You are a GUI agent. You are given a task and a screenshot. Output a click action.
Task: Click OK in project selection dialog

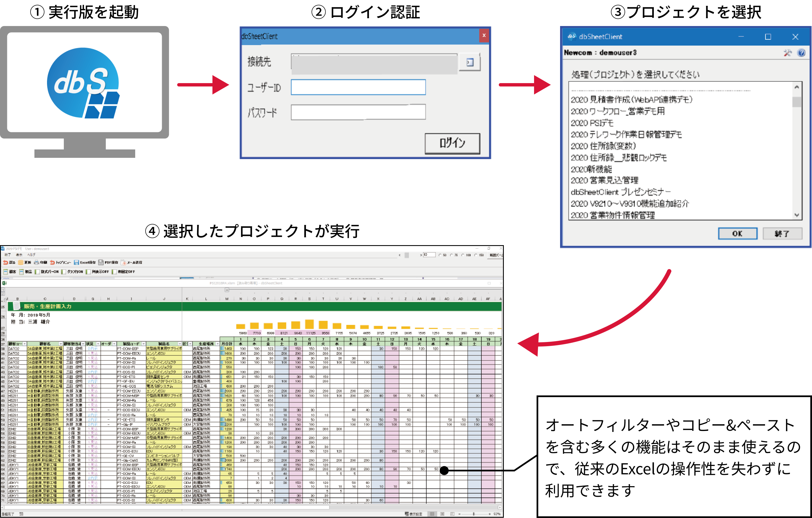pyautogui.click(x=738, y=234)
